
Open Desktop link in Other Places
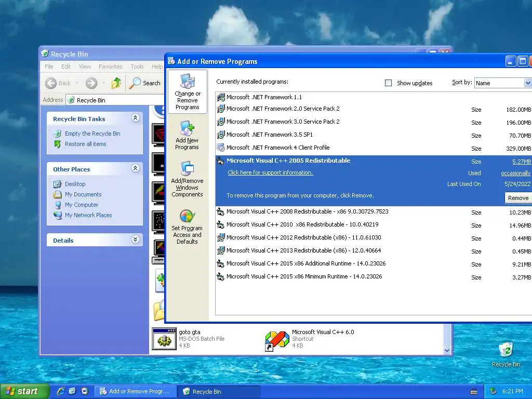[75, 184]
